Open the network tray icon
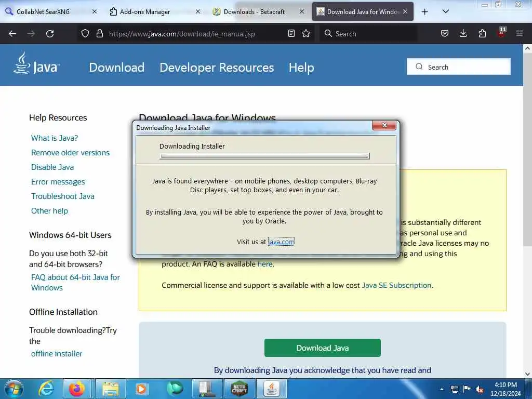The image size is (532, 399). 454,390
